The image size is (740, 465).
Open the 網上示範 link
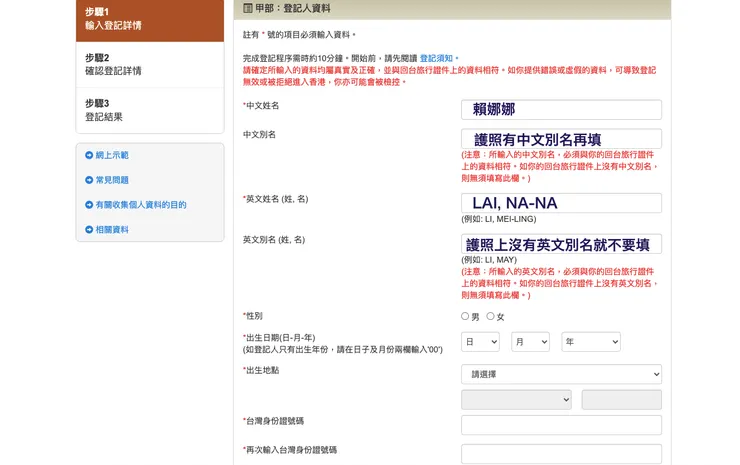click(x=112, y=155)
